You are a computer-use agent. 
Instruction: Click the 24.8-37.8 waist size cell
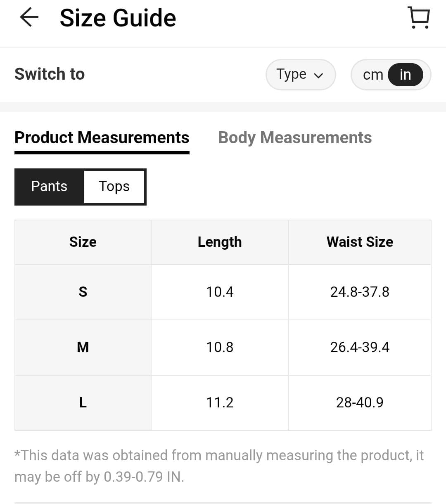pyautogui.click(x=360, y=292)
